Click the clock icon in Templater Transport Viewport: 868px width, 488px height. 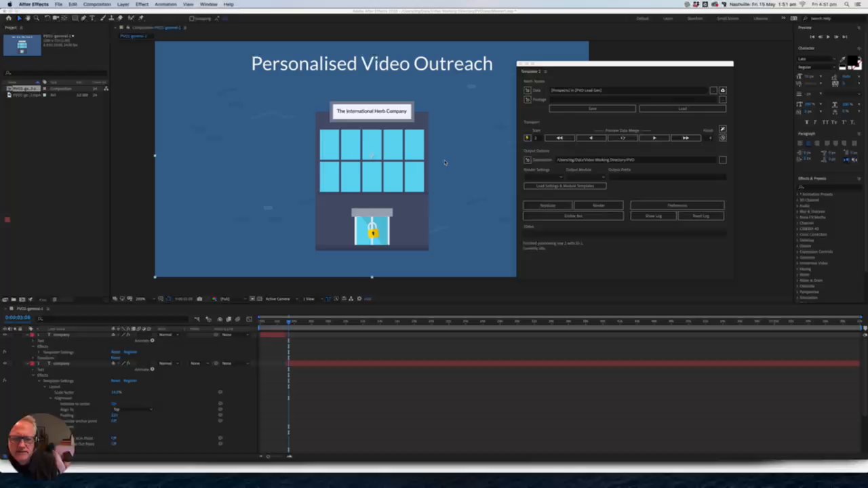tap(722, 138)
